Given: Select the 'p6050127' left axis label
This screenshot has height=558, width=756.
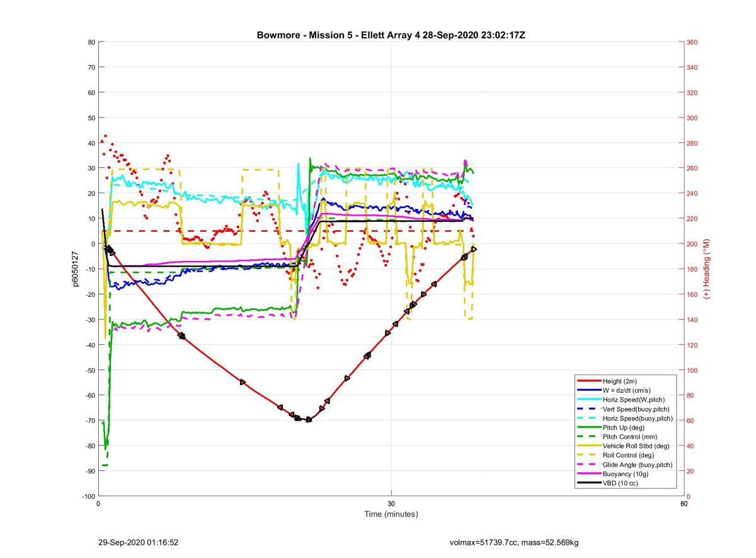Looking at the screenshot, I should tap(74, 269).
